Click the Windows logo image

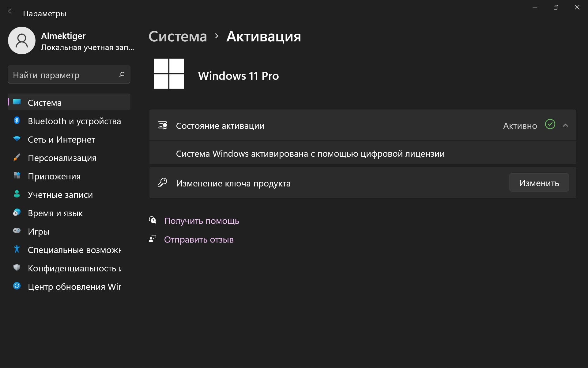(169, 74)
